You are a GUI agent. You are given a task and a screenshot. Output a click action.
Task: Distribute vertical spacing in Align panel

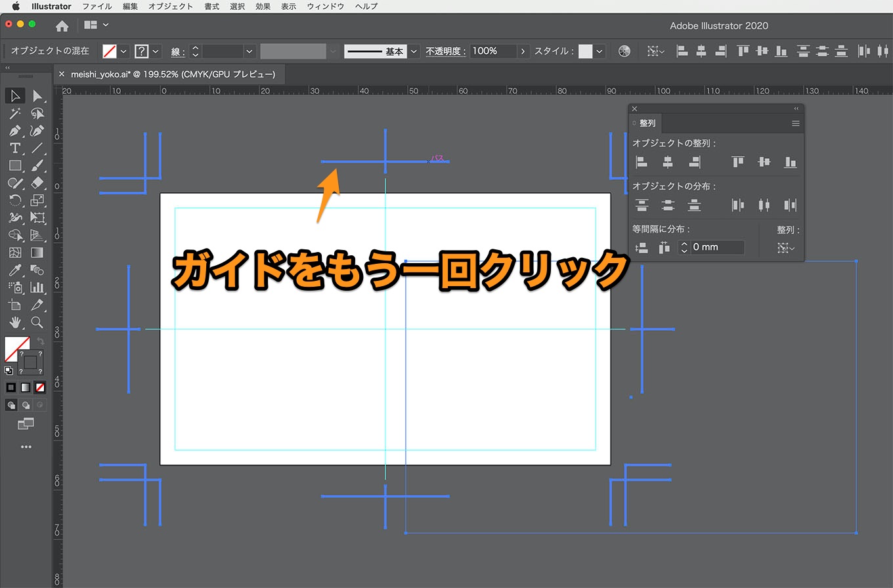click(642, 247)
